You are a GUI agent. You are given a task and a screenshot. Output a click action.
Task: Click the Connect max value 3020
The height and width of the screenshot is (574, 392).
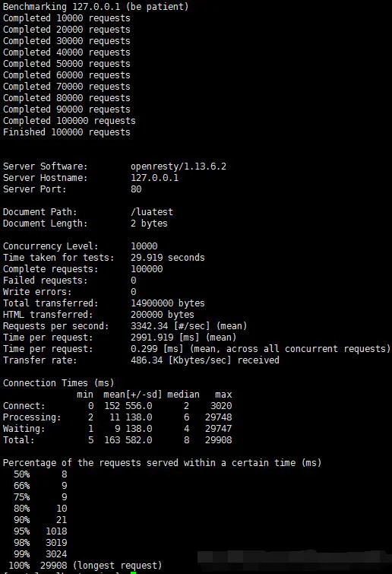(221, 406)
